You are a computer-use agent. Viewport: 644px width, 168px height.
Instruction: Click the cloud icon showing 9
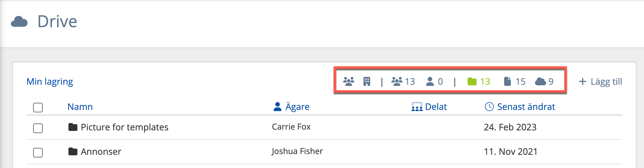541,82
